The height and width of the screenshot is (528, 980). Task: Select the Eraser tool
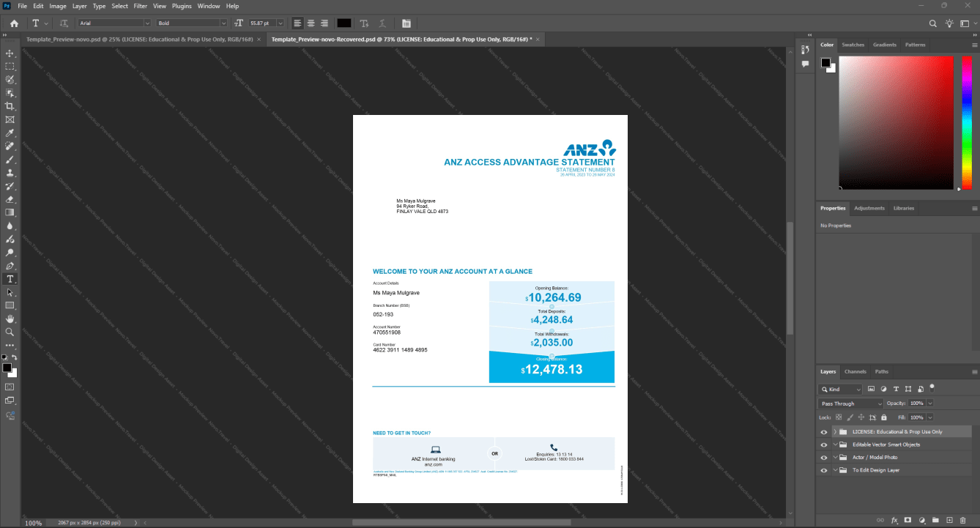click(10, 199)
